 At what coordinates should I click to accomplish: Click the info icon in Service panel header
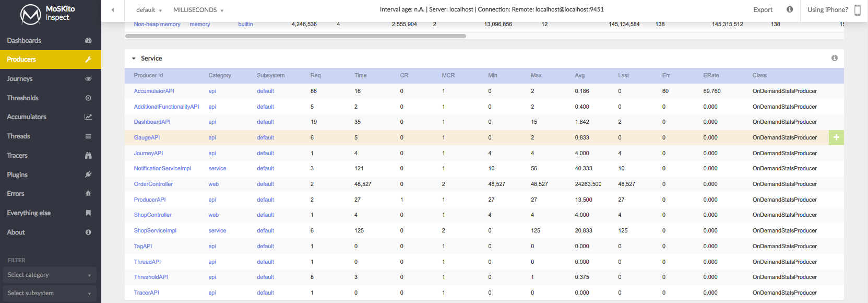click(x=835, y=58)
